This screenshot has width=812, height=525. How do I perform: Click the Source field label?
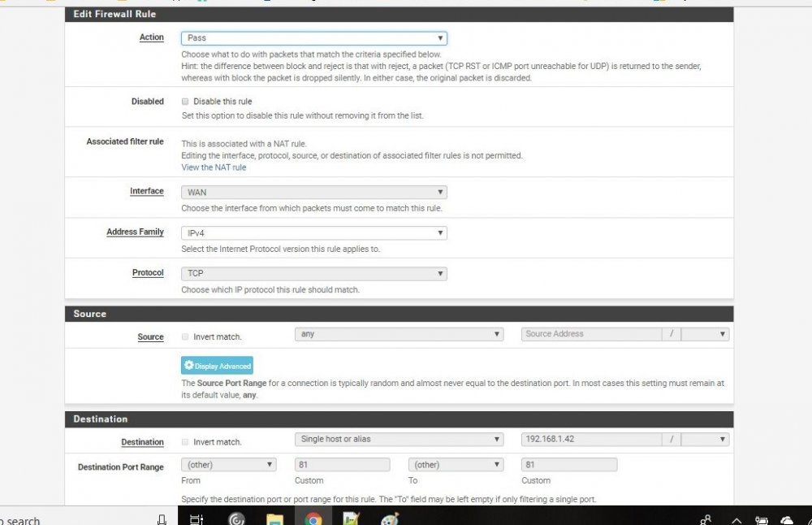coord(150,337)
